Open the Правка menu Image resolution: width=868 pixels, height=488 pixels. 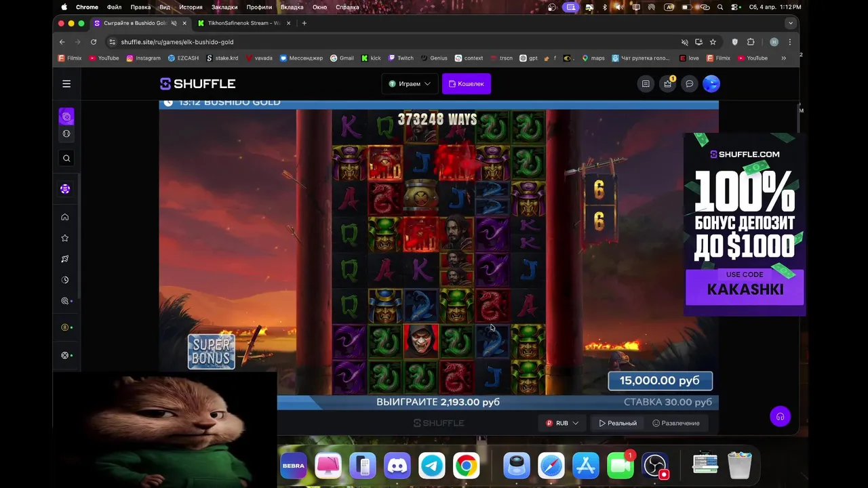[140, 7]
